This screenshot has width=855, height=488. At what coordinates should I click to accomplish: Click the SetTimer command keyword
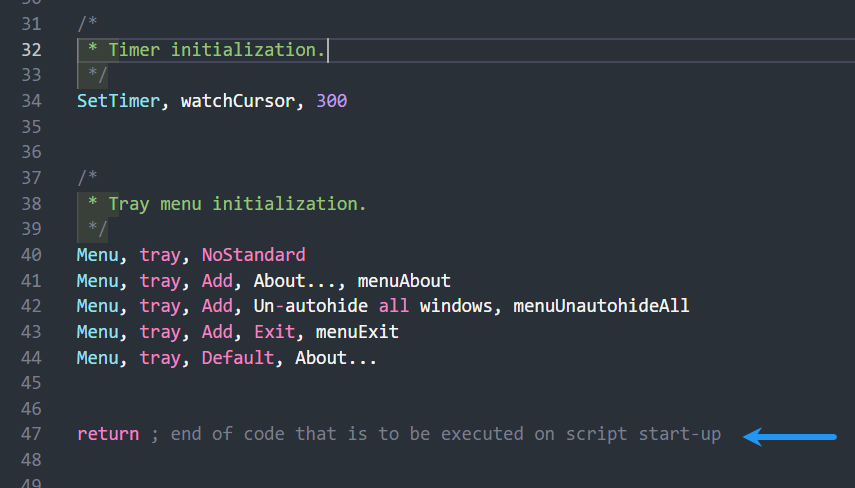[118, 101]
